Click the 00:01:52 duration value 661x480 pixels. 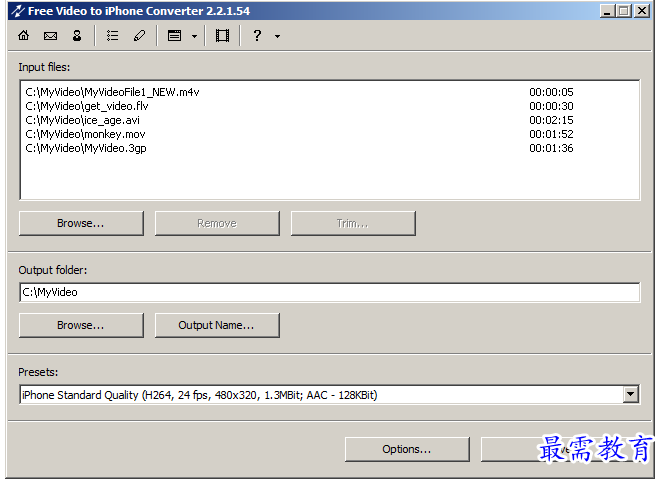point(551,134)
